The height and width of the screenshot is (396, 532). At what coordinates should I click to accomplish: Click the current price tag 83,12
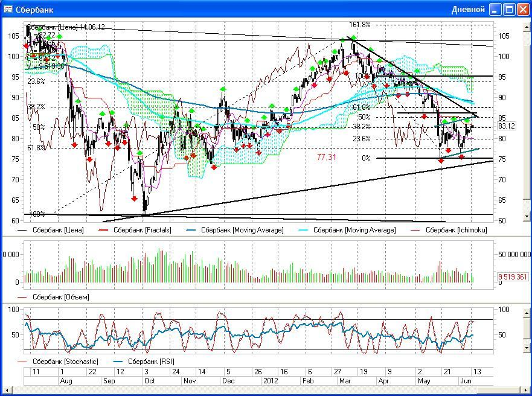[x=507, y=126]
